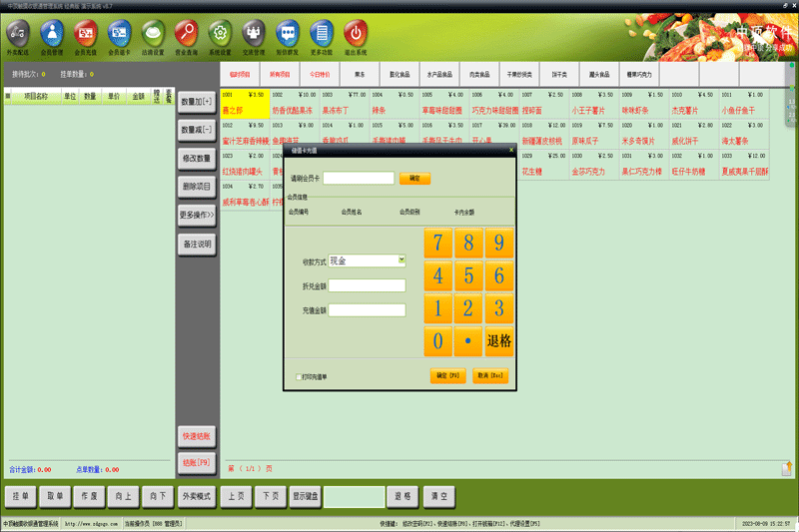
Task: Open business query magnifier icon
Action: 186,34
